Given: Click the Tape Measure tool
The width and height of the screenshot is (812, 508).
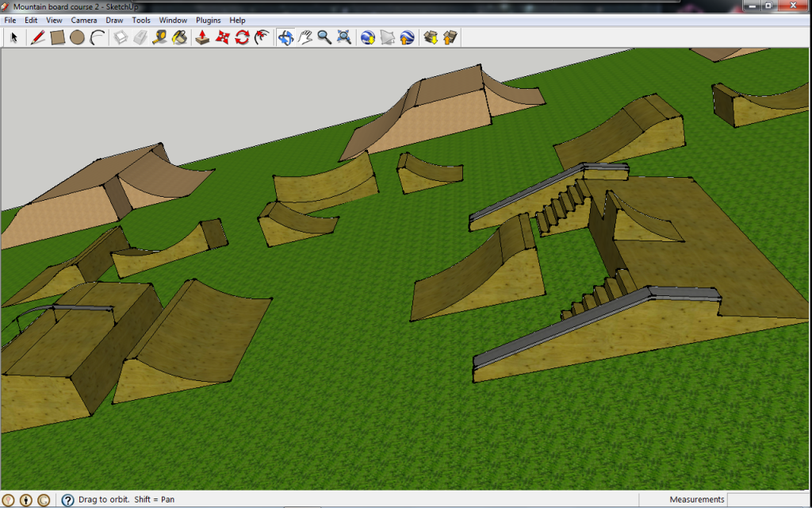Looking at the screenshot, I should [160, 37].
